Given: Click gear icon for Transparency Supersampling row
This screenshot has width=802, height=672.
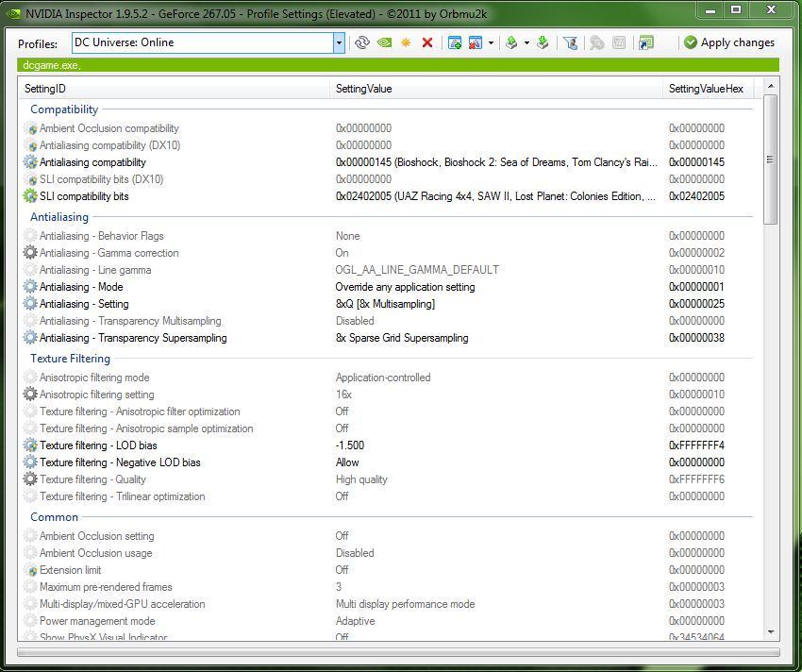Looking at the screenshot, I should click(31, 338).
